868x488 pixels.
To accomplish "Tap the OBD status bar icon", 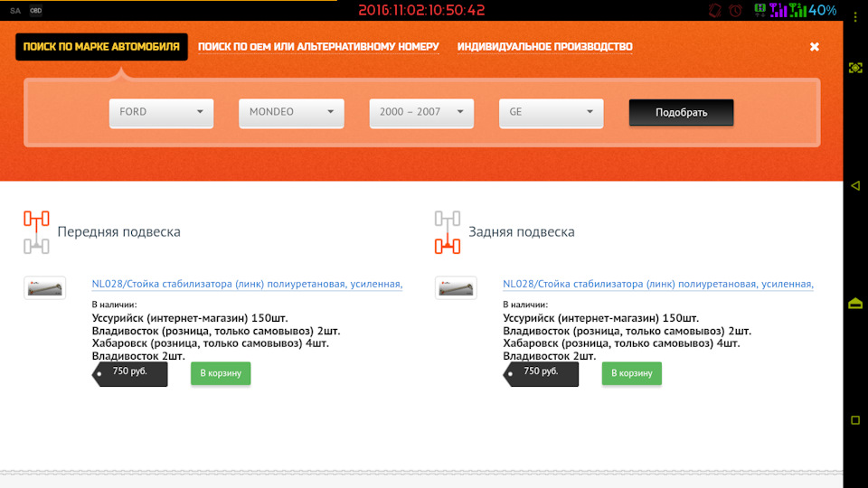I will point(36,11).
